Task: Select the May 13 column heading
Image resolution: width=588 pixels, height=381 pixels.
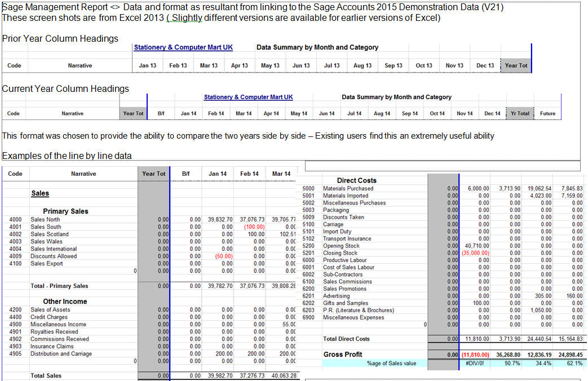Action: click(271, 65)
